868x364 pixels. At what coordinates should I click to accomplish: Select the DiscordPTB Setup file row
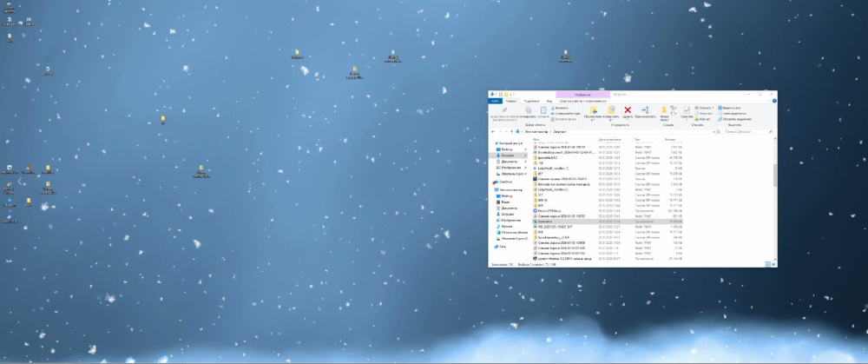click(608, 210)
